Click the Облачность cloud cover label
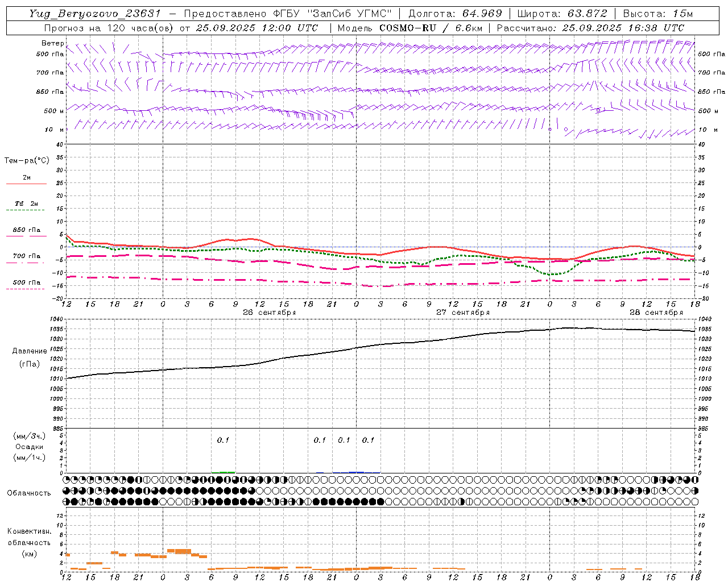728x582 pixels. point(29,493)
